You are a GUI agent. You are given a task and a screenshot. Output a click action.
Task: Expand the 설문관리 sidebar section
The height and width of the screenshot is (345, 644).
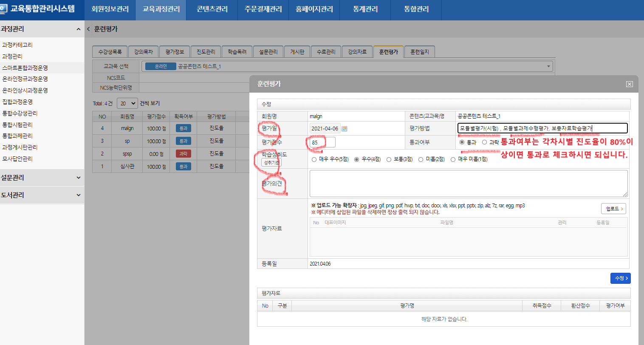pos(78,178)
